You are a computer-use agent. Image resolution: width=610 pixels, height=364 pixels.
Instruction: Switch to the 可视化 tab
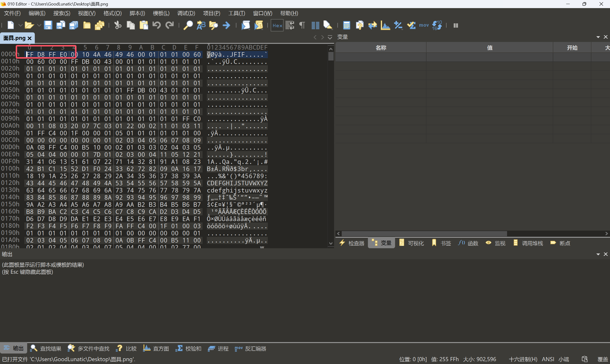click(x=412, y=243)
